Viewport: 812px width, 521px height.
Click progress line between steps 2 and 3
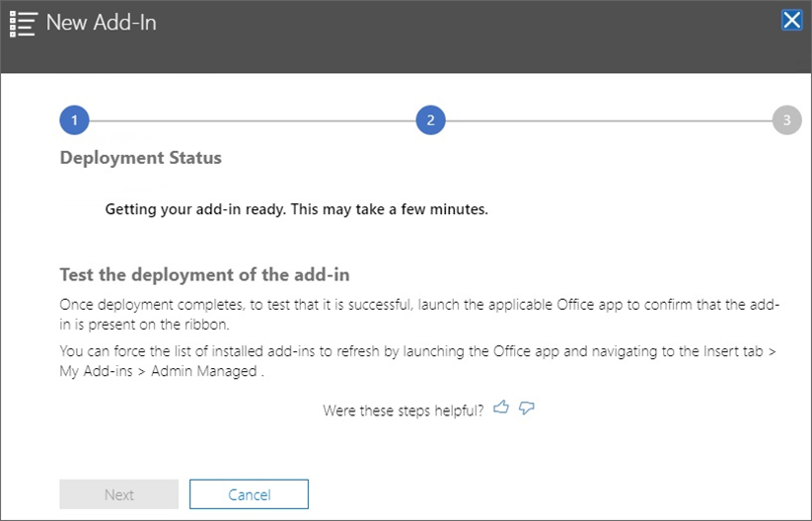click(x=608, y=120)
